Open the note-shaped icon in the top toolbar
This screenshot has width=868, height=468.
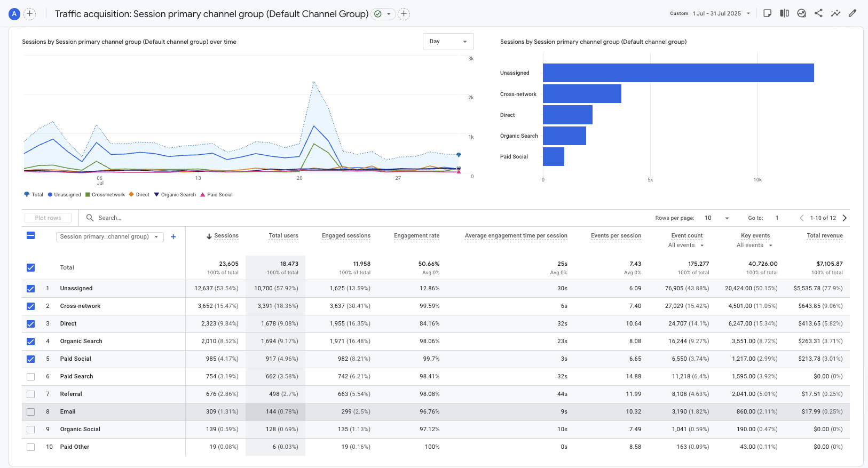767,13
